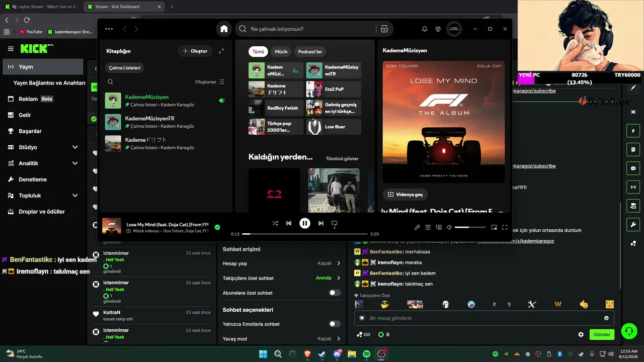
Task: Select Podcast'ler filter in Spotify
Action: [x=310, y=51]
